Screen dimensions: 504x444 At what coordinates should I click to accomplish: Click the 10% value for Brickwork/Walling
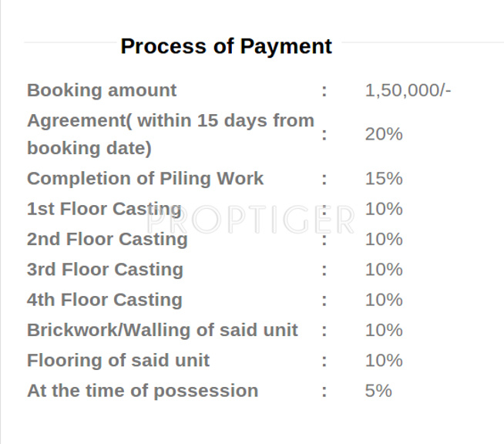(x=384, y=330)
